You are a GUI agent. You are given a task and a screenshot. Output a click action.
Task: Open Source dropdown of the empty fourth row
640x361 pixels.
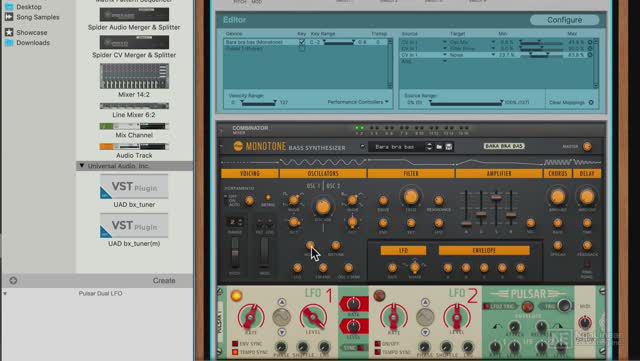pyautogui.click(x=444, y=61)
